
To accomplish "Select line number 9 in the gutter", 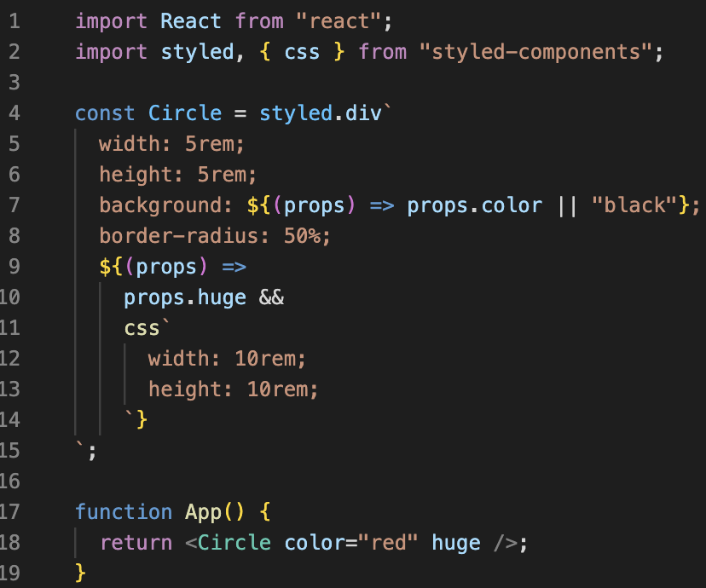I will pos(14,266).
